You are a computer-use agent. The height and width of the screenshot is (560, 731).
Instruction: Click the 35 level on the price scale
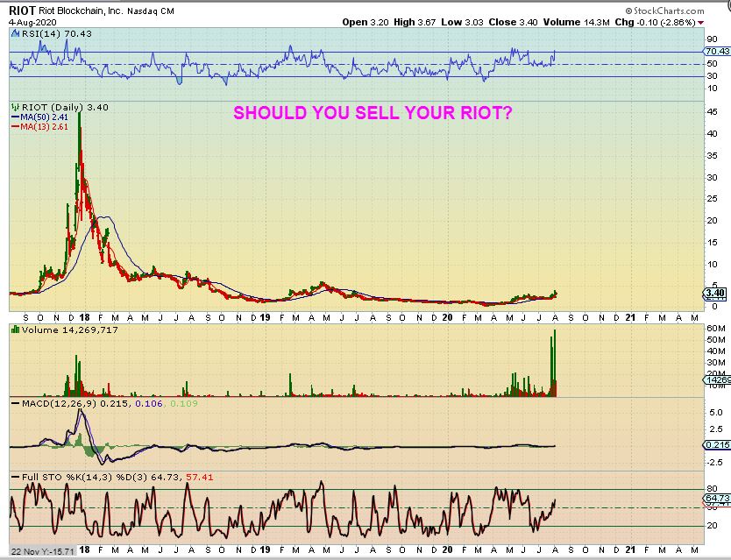tap(712, 155)
